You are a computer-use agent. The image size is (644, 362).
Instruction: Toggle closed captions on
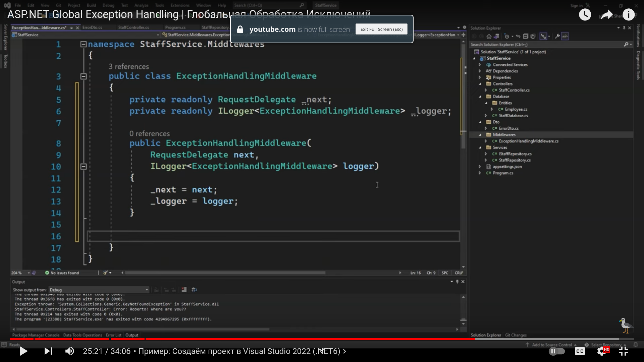point(580,351)
